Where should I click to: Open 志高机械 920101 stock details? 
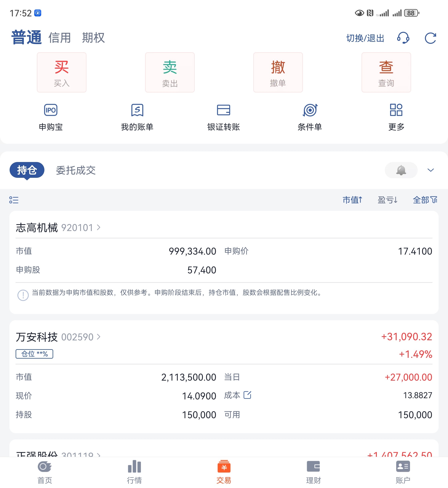pos(58,227)
